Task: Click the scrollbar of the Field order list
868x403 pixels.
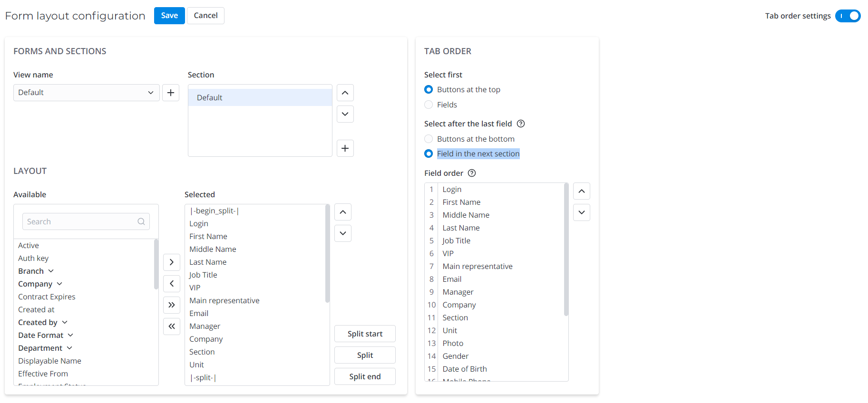Action: (x=566, y=249)
